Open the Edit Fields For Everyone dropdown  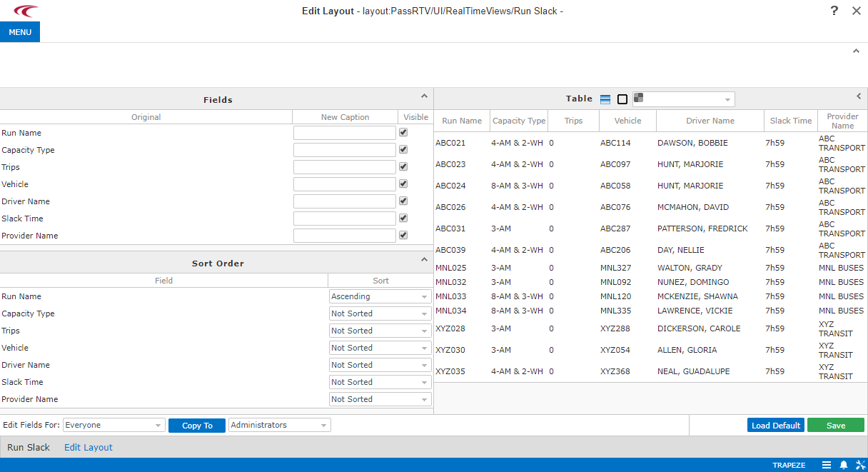tap(113, 424)
